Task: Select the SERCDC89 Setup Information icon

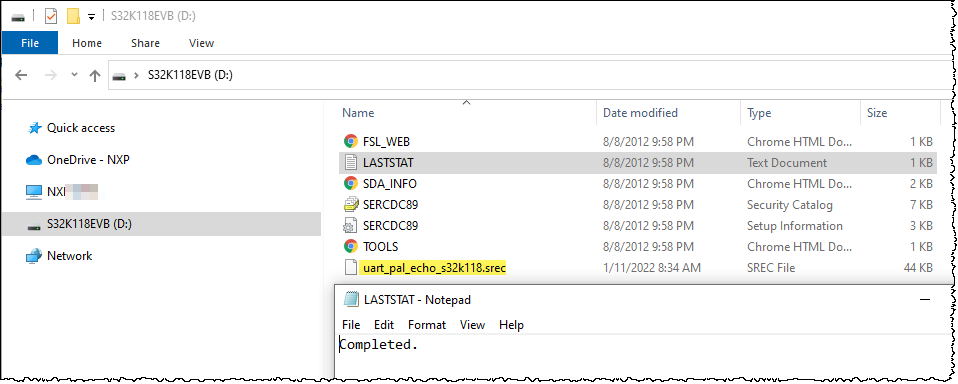Action: pos(350,226)
